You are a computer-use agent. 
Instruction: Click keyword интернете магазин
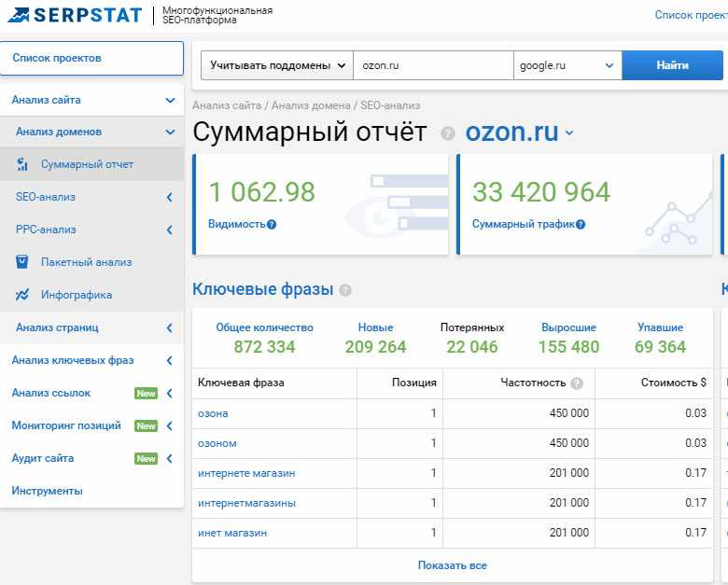click(246, 474)
